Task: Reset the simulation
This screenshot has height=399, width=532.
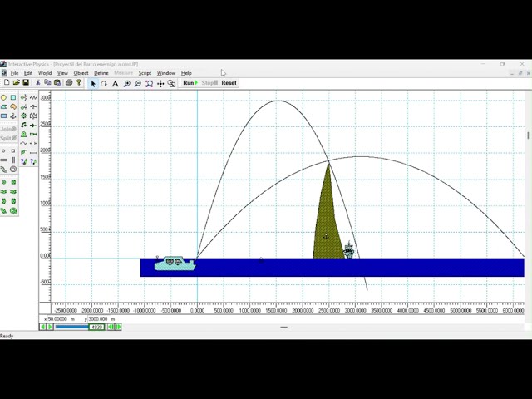Action: pos(229,83)
